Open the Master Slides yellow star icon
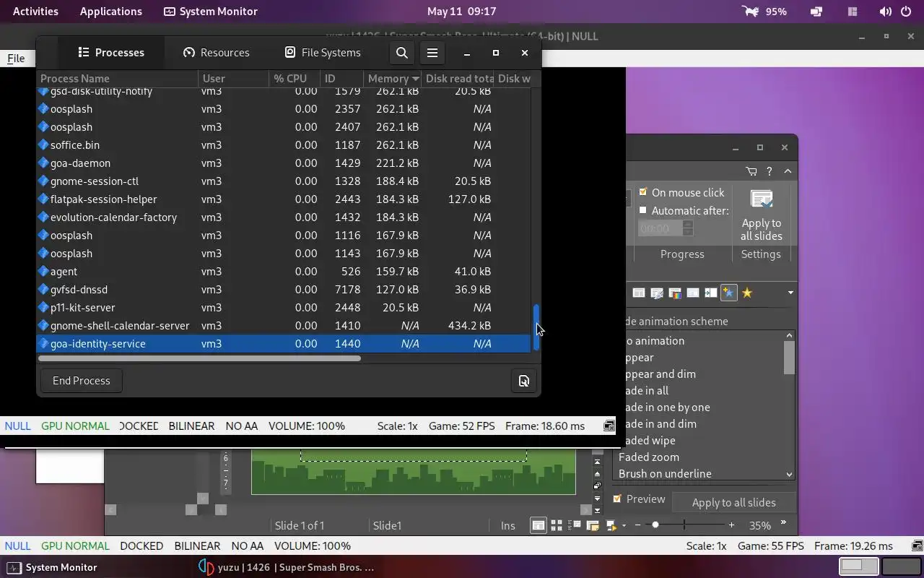 tap(747, 293)
